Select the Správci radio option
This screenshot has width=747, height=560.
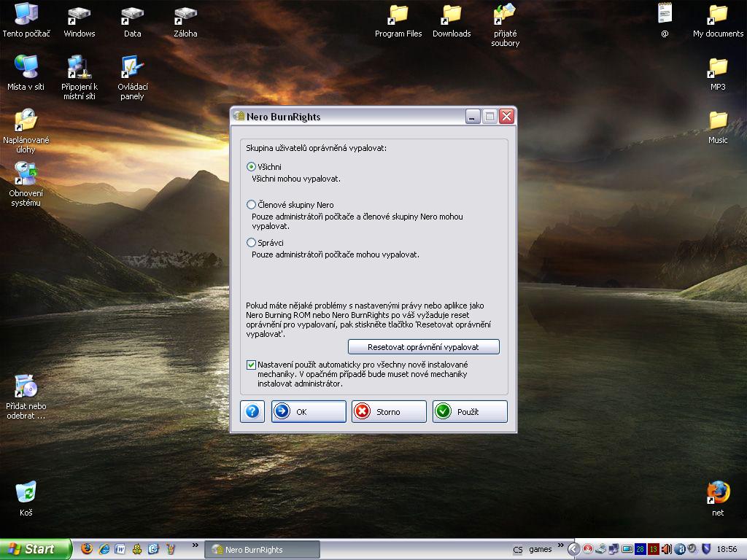251,242
